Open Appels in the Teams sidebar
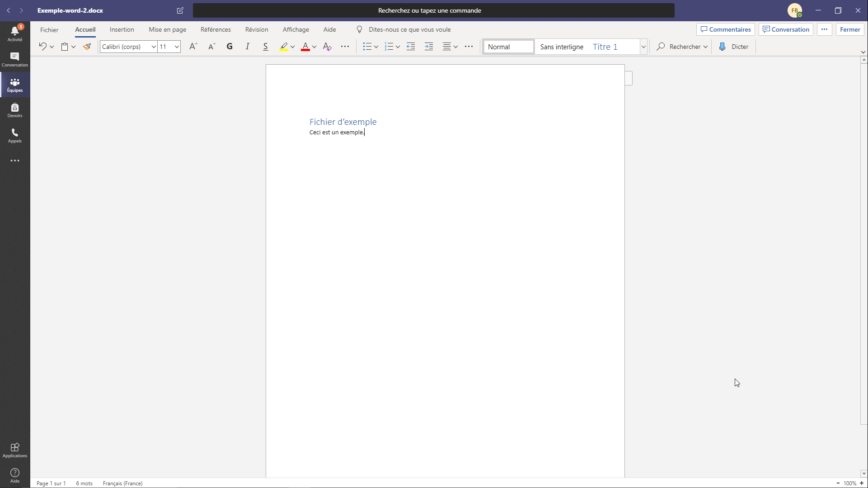The width and height of the screenshot is (868, 488). [x=15, y=135]
